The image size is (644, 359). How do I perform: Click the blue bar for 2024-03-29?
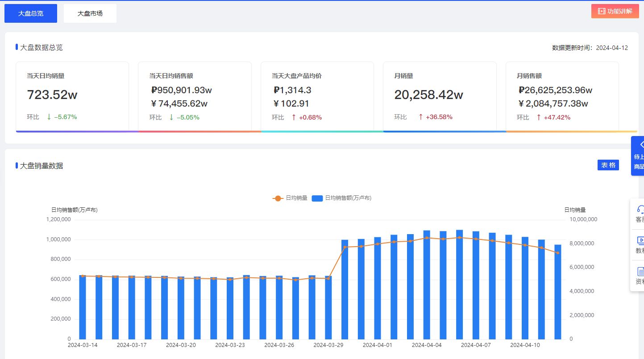pos(328,308)
